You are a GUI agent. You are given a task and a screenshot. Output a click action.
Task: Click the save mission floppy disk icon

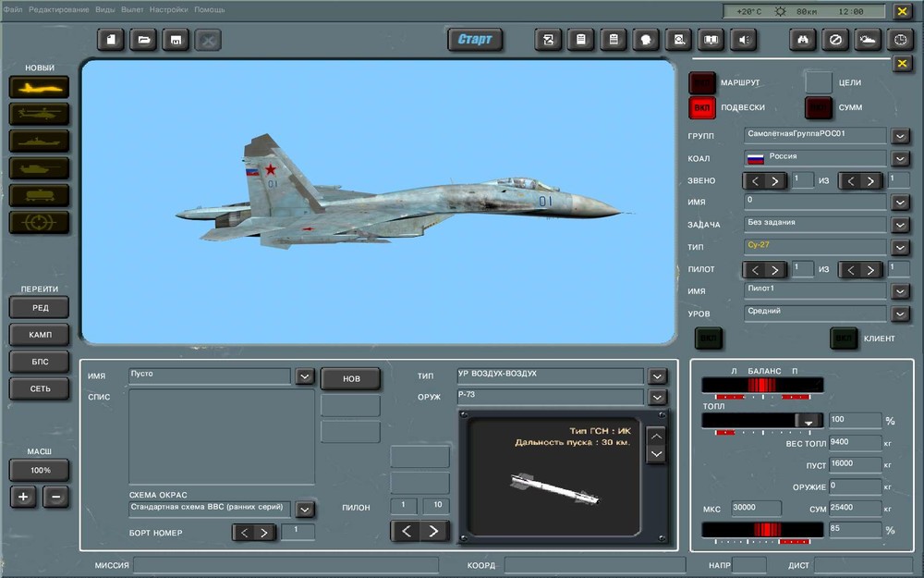176,40
